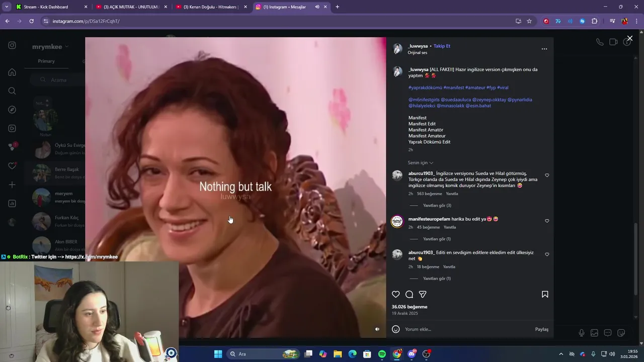
Task: Like the post with the heart icon
Action: [x=396, y=294]
